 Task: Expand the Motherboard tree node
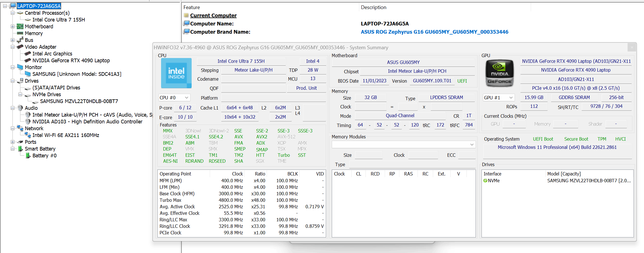(12, 26)
